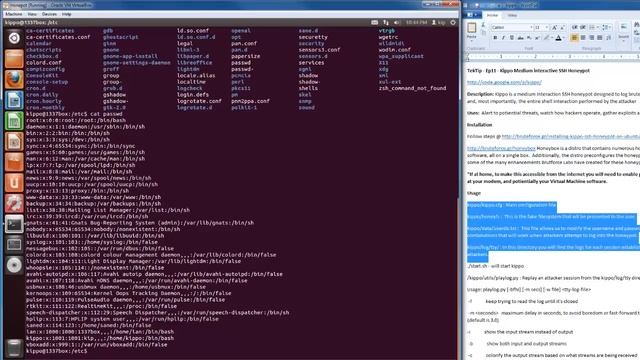
Task: Launch Firefox from the Ubuntu launcher
Action: (14, 79)
